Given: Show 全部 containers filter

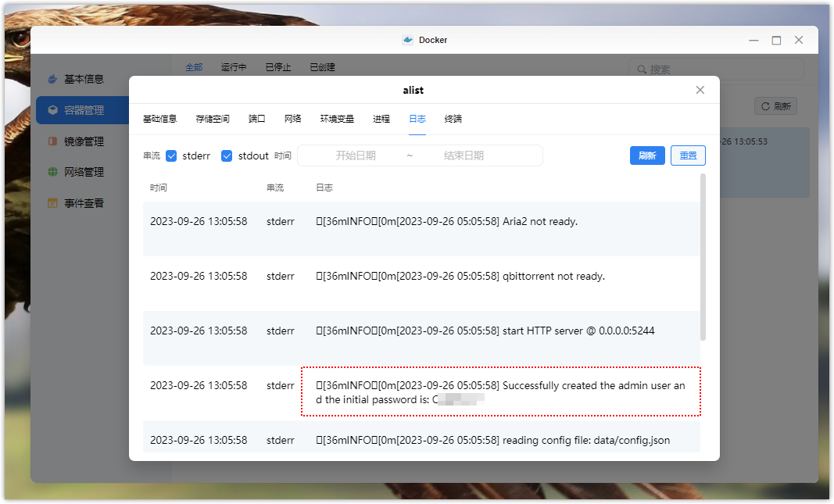Looking at the screenshot, I should click(194, 67).
